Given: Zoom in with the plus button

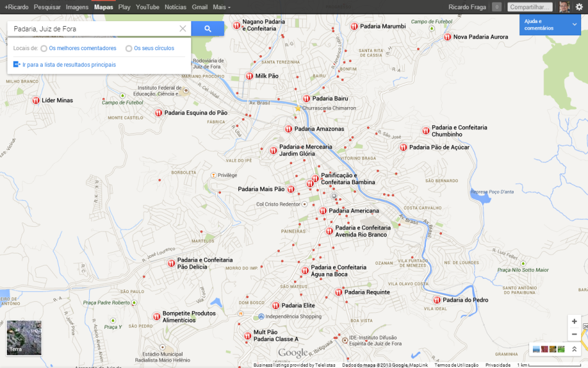Looking at the screenshot, I should tap(574, 322).
